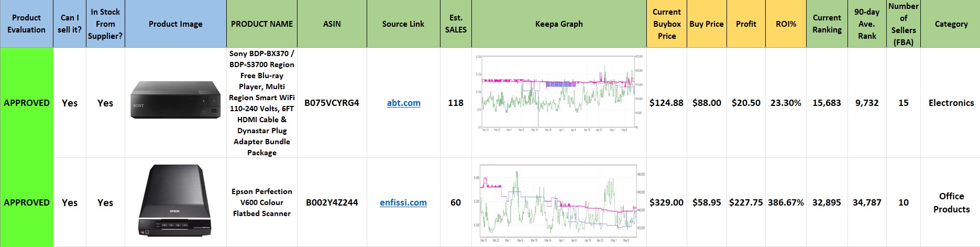Click the APPROVED cell in the Sony row
The image size is (980, 247).
(x=27, y=103)
